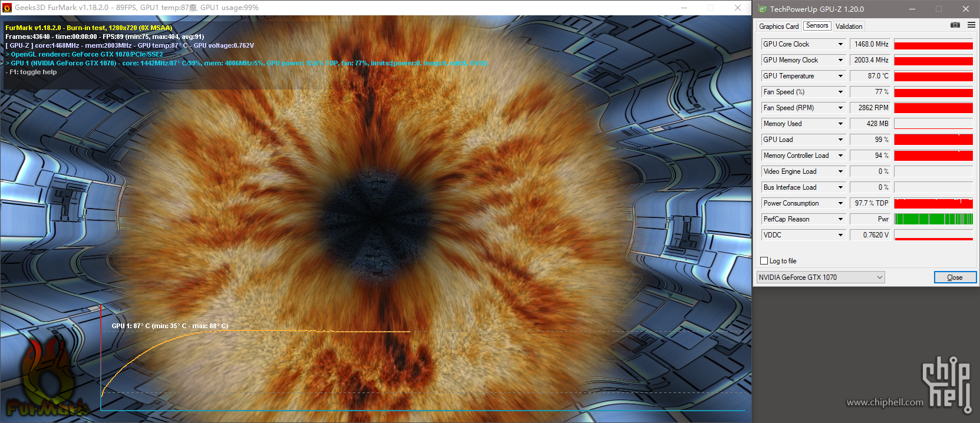Enable the Log to file checkbox
The width and height of the screenshot is (980, 423).
tap(764, 261)
